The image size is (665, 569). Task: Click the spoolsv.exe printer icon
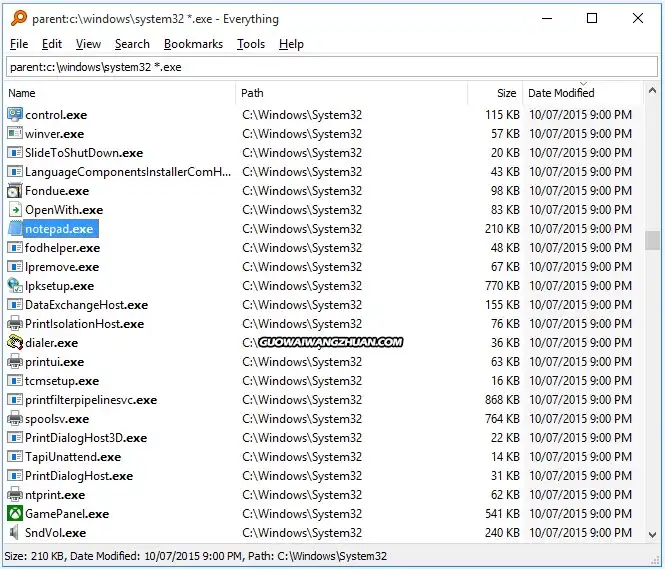[x=15, y=419]
